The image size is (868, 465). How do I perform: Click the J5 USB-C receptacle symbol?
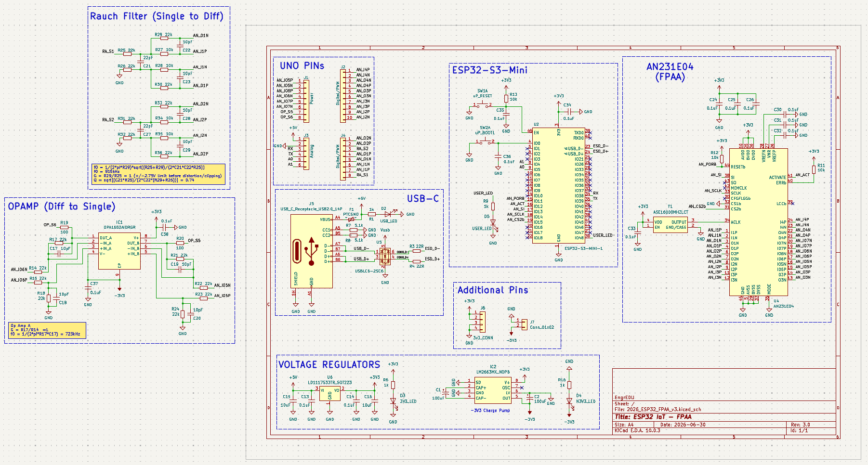(311, 251)
